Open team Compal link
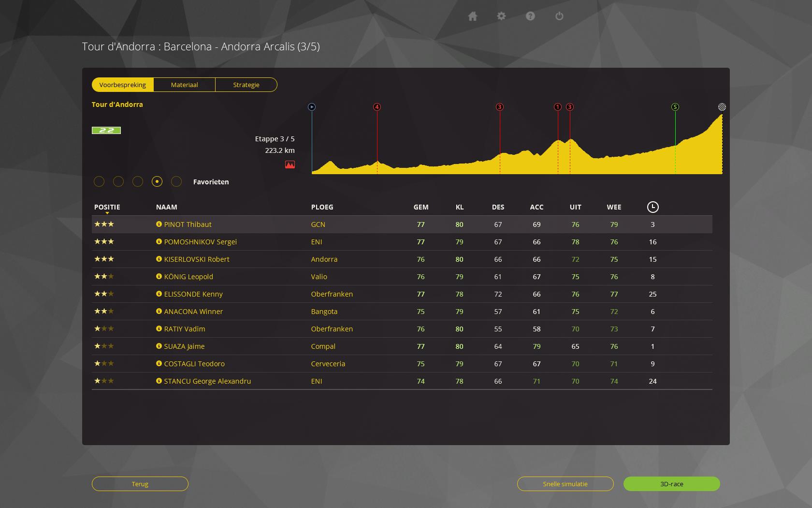 (323, 346)
